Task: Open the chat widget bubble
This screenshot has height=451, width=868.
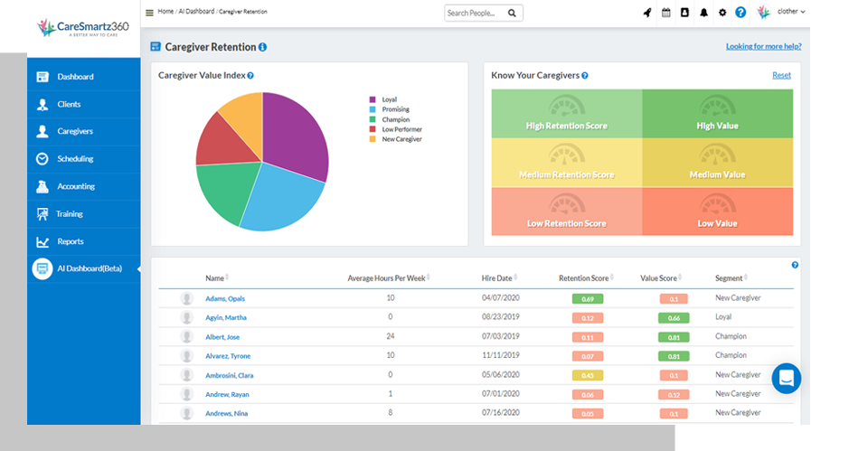Action: click(786, 378)
